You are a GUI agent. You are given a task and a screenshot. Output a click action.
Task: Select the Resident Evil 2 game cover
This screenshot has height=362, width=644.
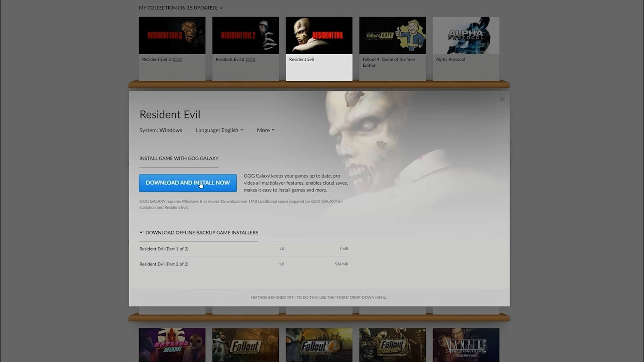click(246, 36)
